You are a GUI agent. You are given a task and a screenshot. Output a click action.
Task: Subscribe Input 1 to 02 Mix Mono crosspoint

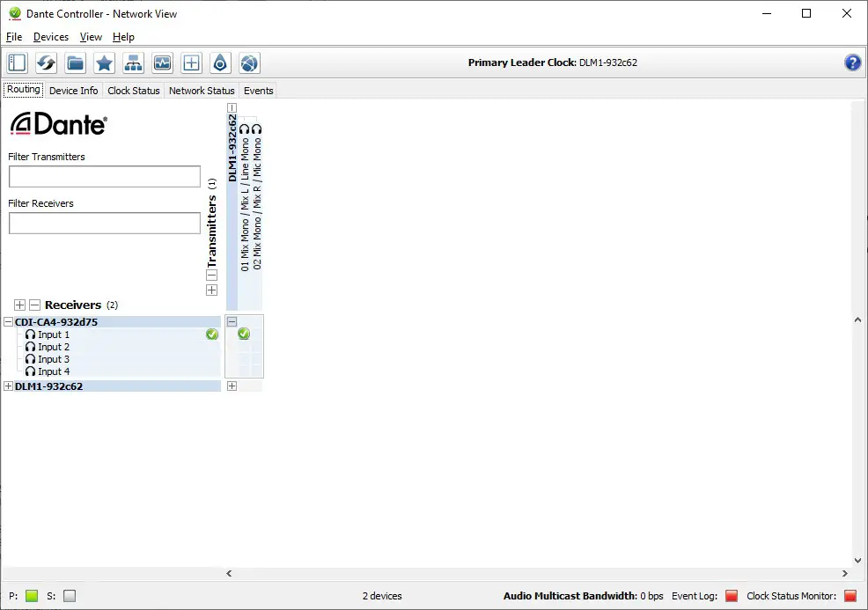click(256, 334)
